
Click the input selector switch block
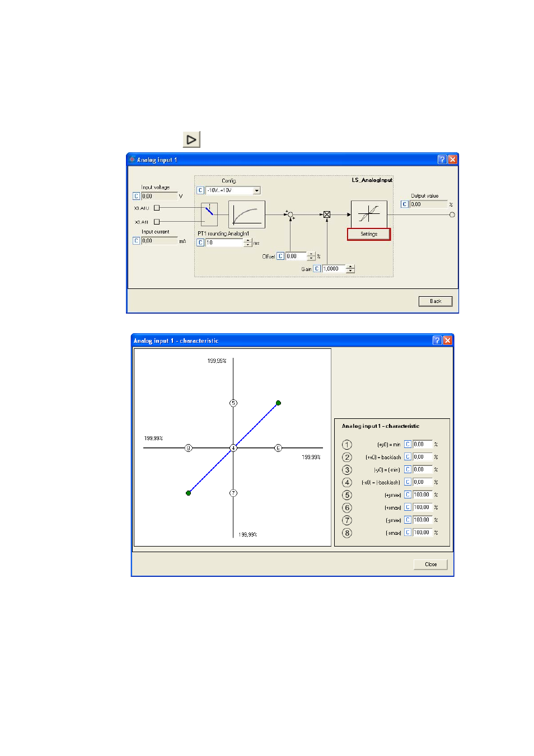[x=209, y=214]
